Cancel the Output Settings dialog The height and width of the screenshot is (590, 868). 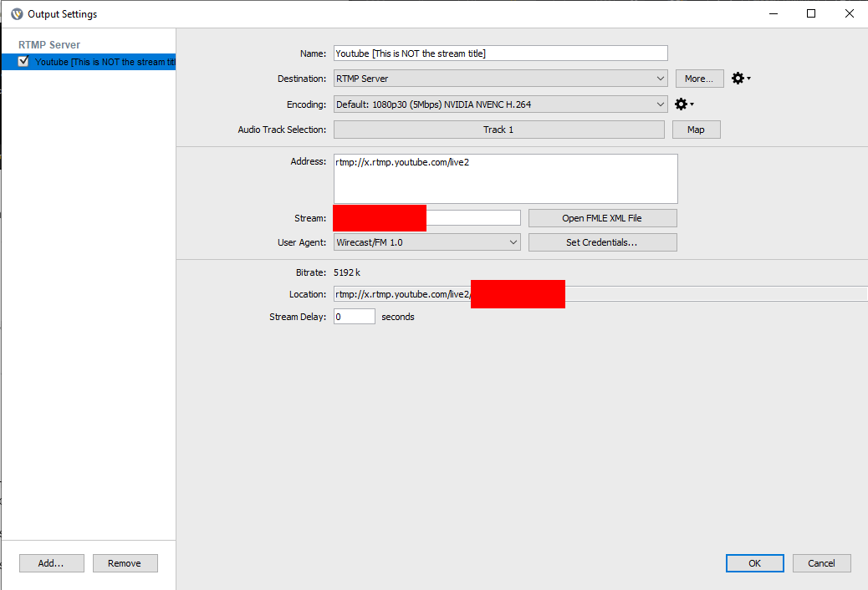click(x=821, y=563)
